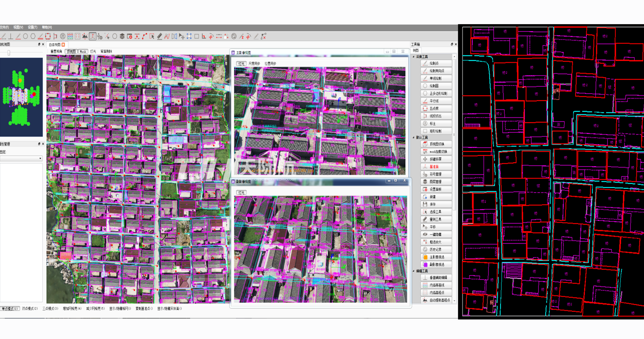The image size is (644, 339).
Task: Click the interpolate contour lines wave icon in the toolbar
Action: tap(70, 36)
